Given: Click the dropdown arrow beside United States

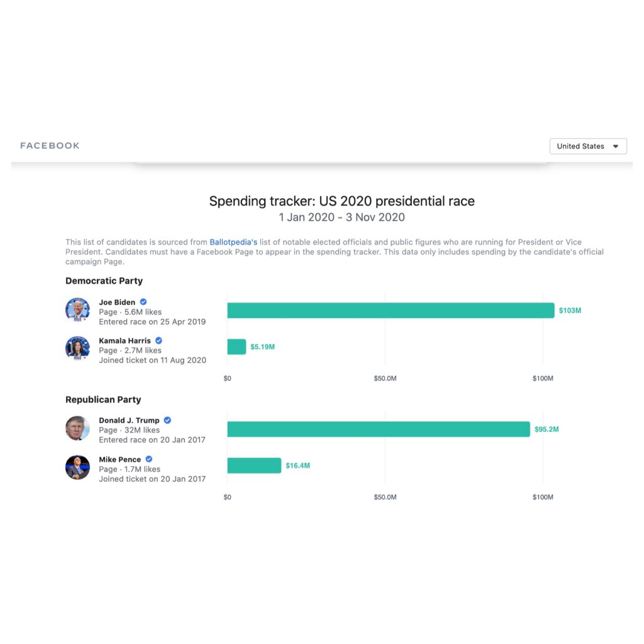Looking at the screenshot, I should 616,147.
